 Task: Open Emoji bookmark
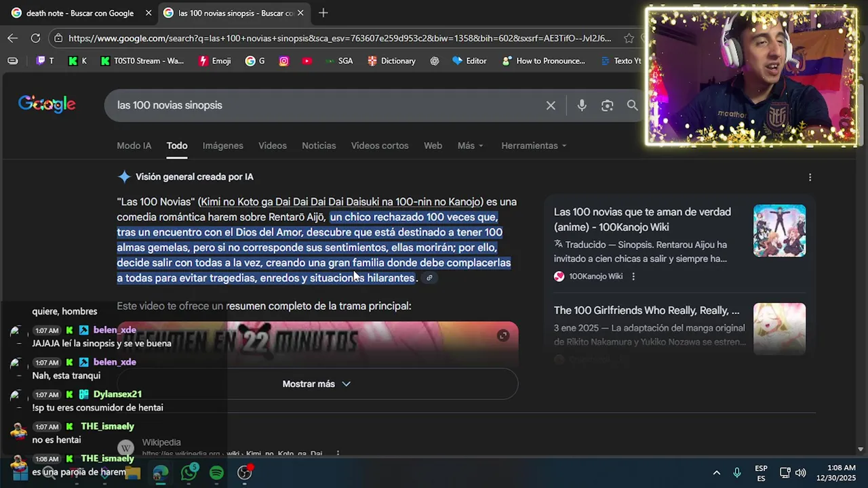click(x=214, y=60)
